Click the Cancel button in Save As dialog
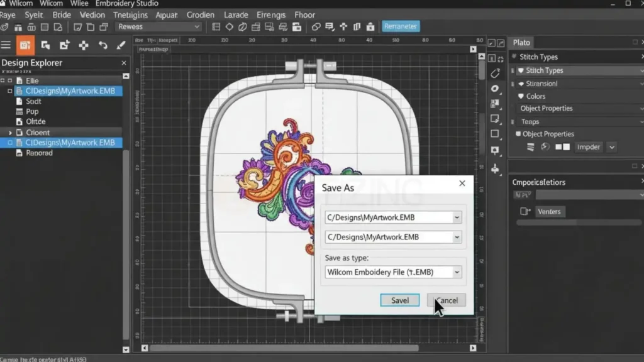The image size is (644, 362). 447,300
